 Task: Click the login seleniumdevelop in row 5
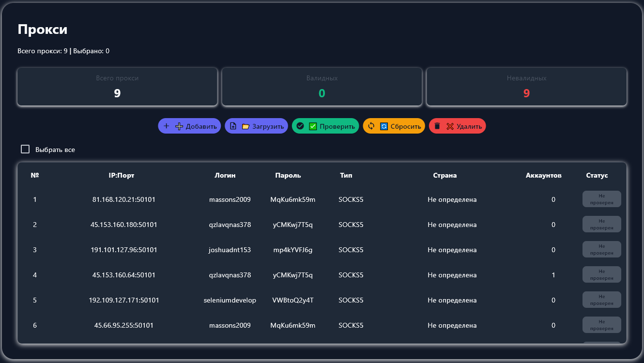click(230, 300)
